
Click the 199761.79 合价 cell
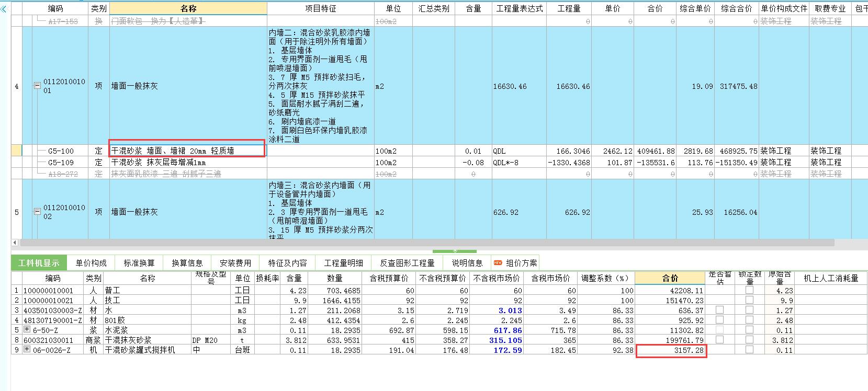(x=671, y=340)
